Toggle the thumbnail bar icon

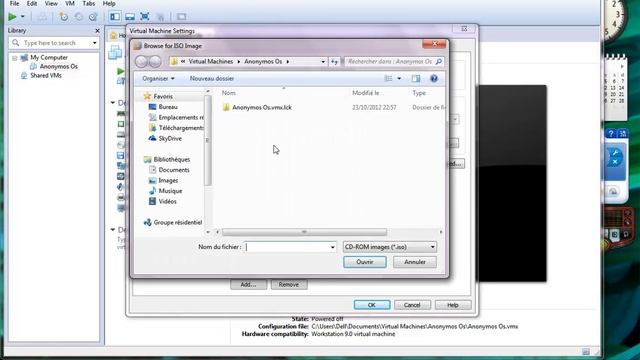coord(130,17)
